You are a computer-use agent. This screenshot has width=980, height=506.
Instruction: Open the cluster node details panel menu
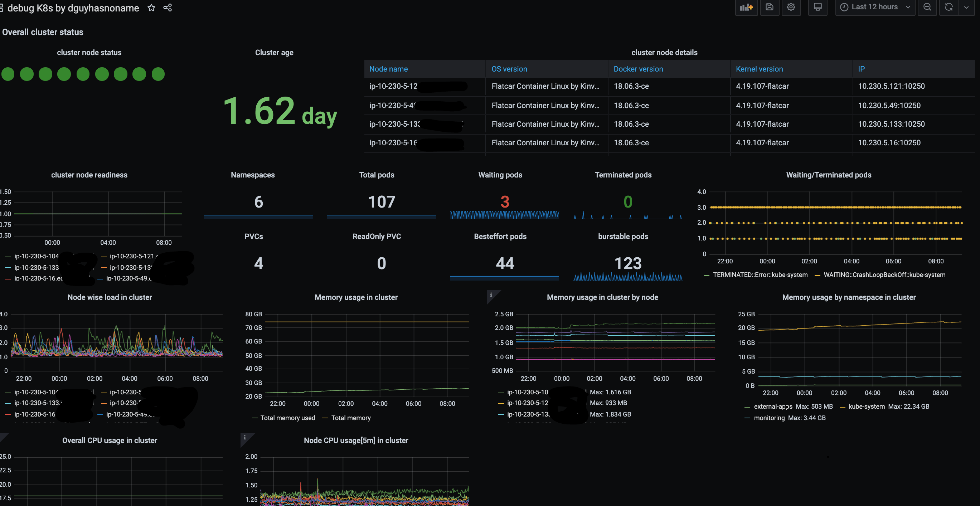point(664,53)
